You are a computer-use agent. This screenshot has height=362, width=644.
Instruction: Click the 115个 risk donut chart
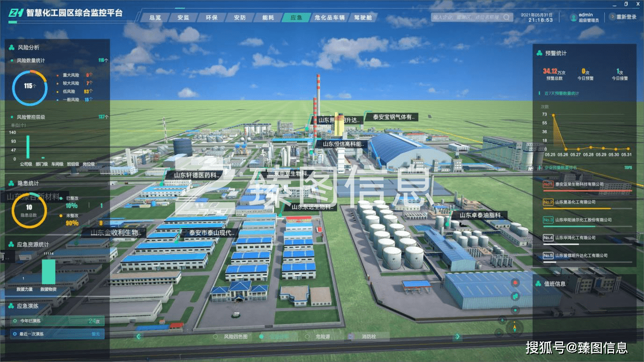pyautogui.click(x=29, y=87)
